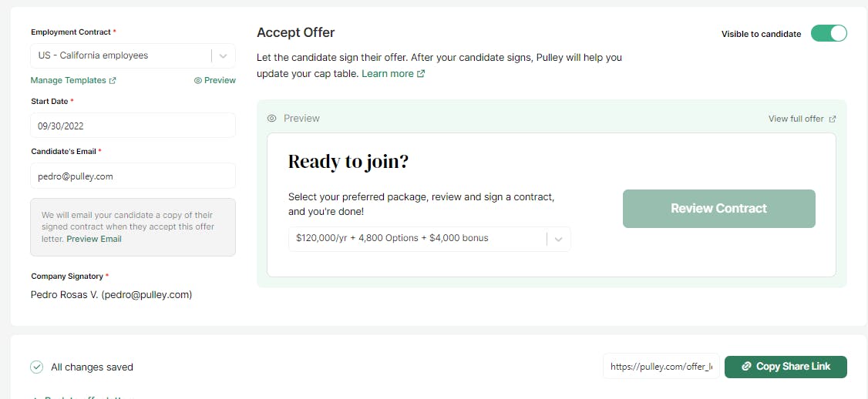
Task: Click the Start Date input field
Action: pos(133,126)
